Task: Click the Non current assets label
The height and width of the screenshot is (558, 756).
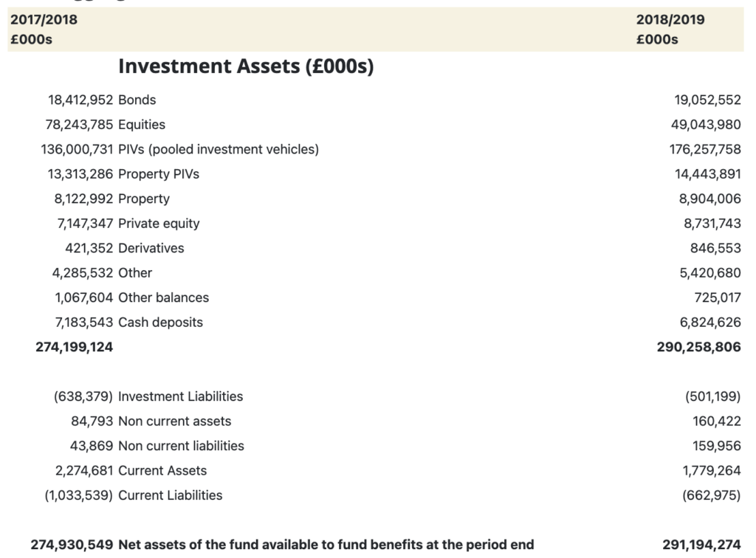Action: click(174, 421)
